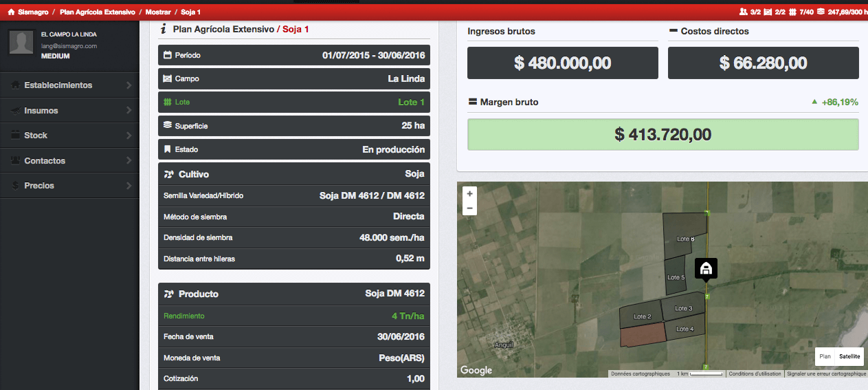Click the plant icon beside Cultivo
Screen dimensions: 868x390
169,175
